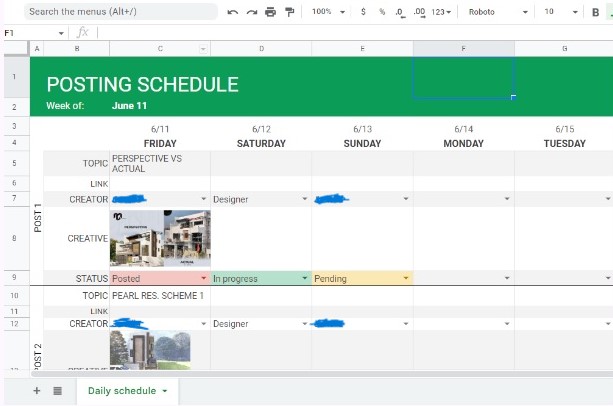Open column C header dropdown arrow
The height and width of the screenshot is (406, 613).
[203, 49]
